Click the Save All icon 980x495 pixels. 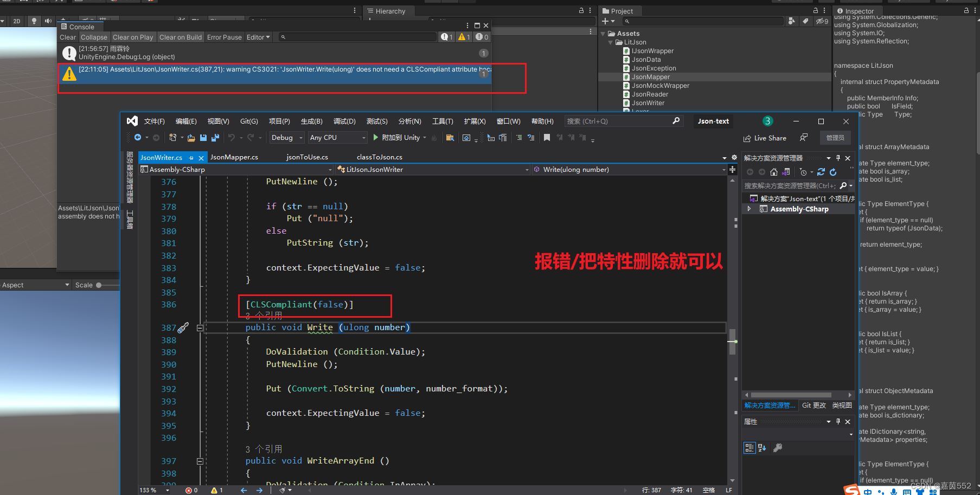pyautogui.click(x=215, y=138)
